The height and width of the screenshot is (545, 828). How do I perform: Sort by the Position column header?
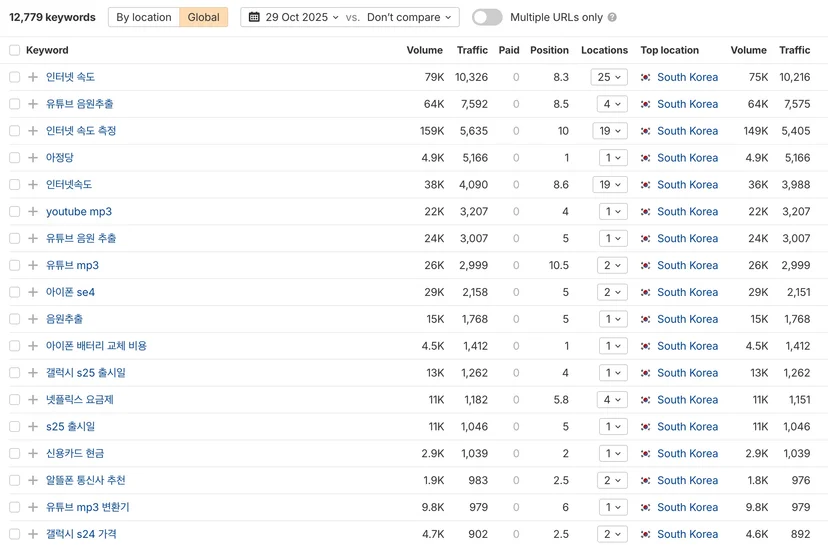click(x=549, y=50)
